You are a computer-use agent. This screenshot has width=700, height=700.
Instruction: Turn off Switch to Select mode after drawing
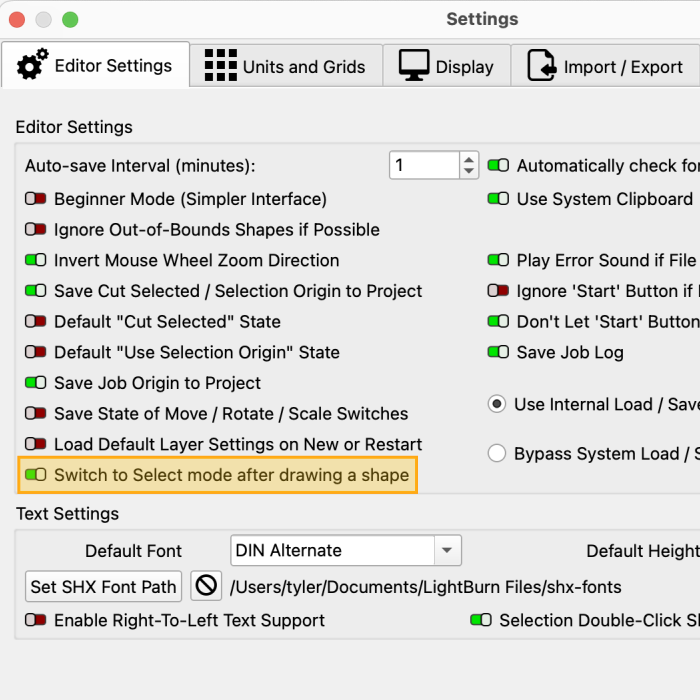tap(36, 475)
